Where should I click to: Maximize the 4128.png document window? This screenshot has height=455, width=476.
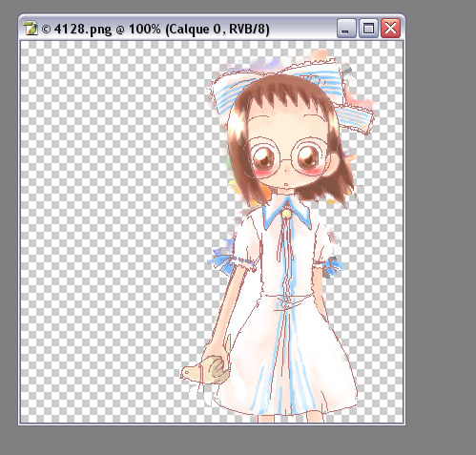point(368,29)
